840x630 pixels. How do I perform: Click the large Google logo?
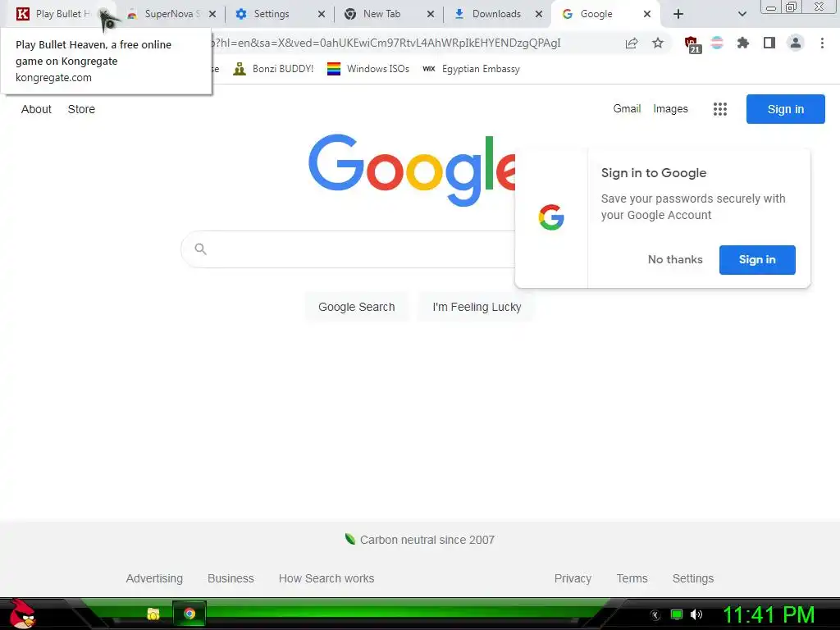pos(412,171)
